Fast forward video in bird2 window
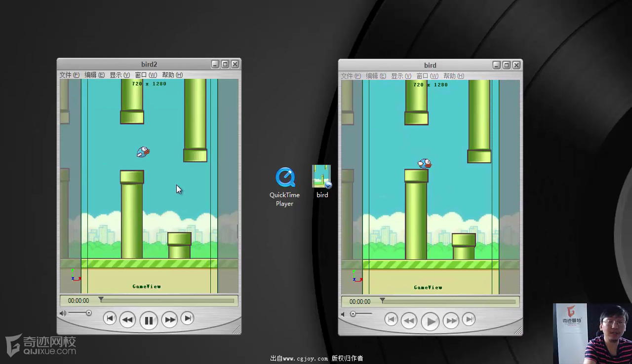This screenshot has width=632, height=364. [169, 320]
